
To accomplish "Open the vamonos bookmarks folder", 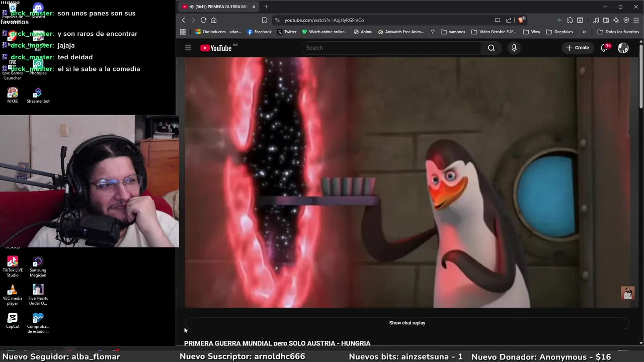I will coord(453,32).
